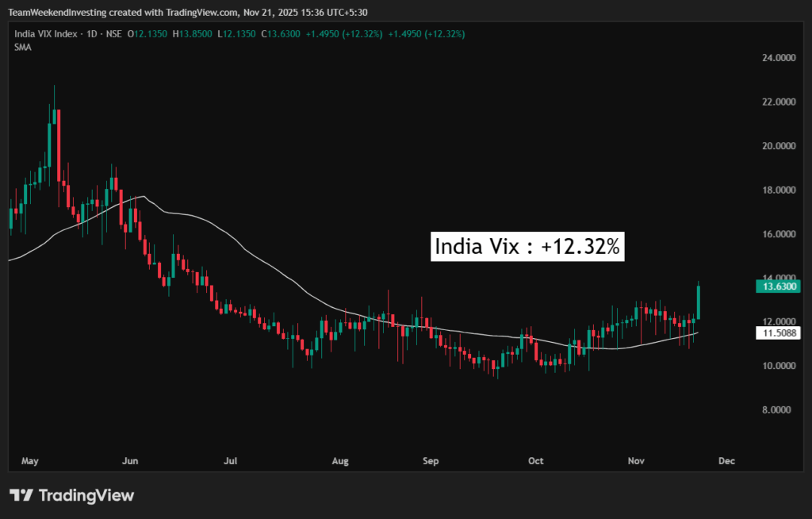Screen dimensions: 812x519
Task: Click the SMA value tag 11.5088
Action: 779,334
